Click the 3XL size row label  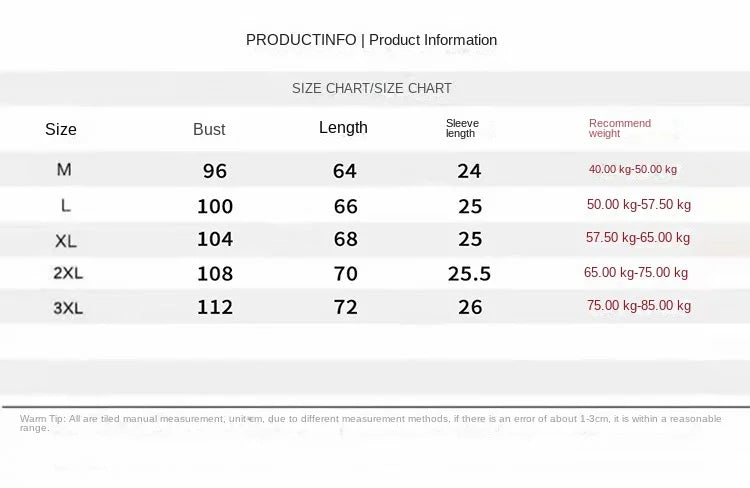(68, 308)
